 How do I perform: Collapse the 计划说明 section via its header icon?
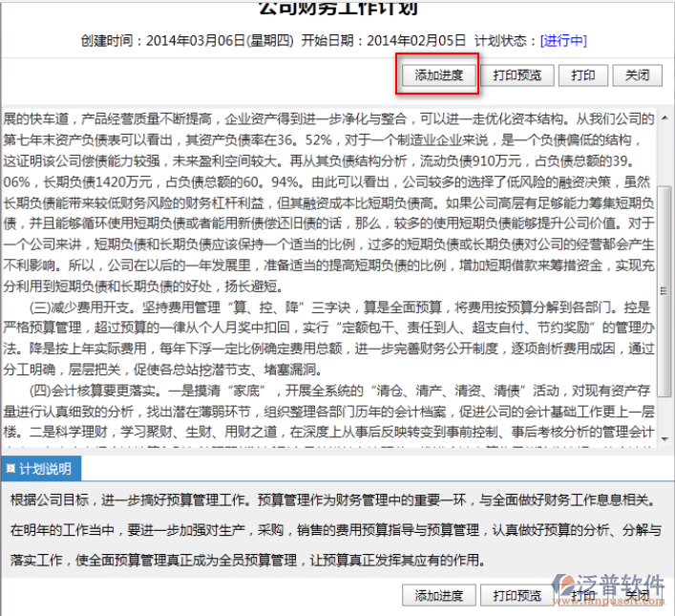11,468
